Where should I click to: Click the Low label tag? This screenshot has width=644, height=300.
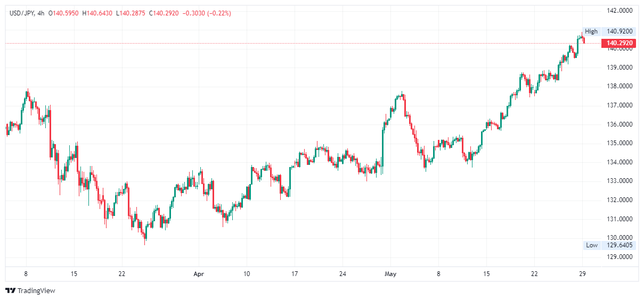592,245
